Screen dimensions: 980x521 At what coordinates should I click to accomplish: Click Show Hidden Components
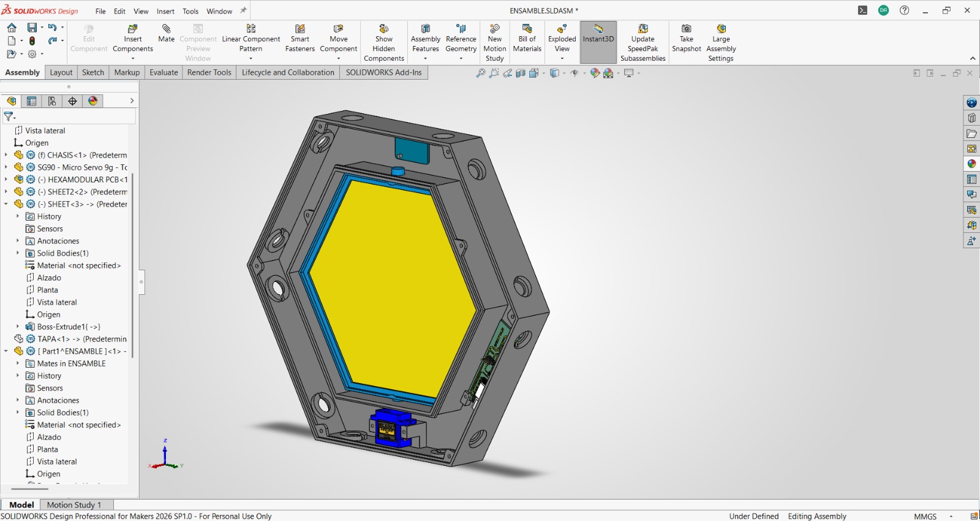click(383, 43)
